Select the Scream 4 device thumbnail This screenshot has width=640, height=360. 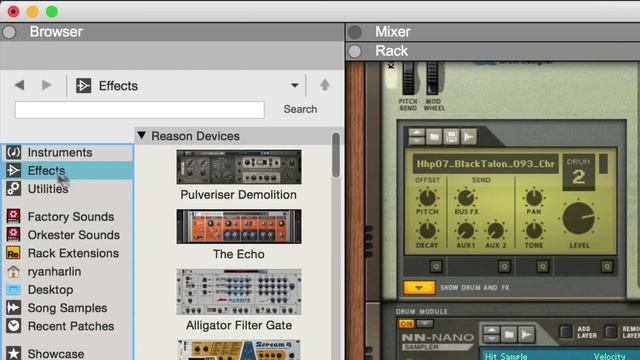coord(239,350)
